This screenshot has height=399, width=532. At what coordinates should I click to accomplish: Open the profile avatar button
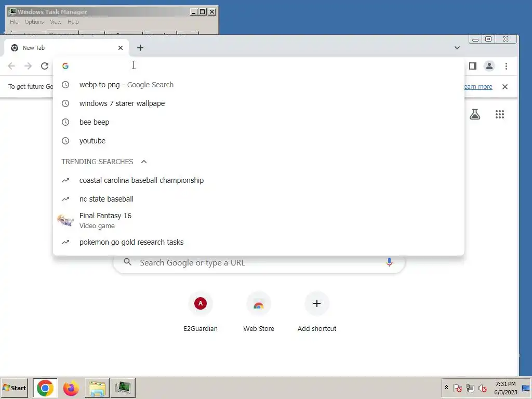[489, 66]
